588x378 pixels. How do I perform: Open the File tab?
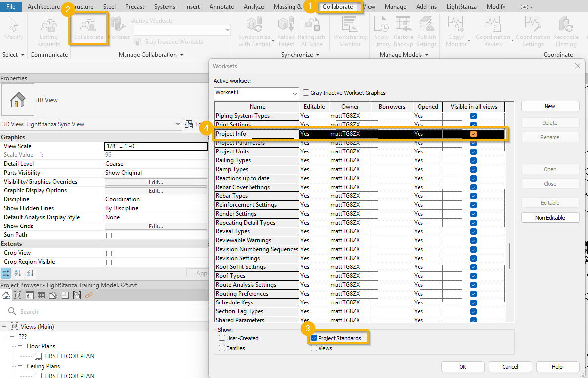click(x=11, y=7)
